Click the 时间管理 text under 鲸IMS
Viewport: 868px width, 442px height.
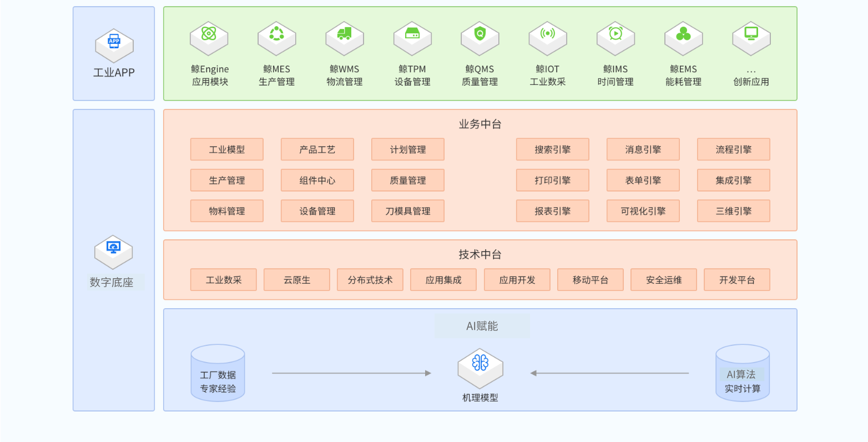615,82
